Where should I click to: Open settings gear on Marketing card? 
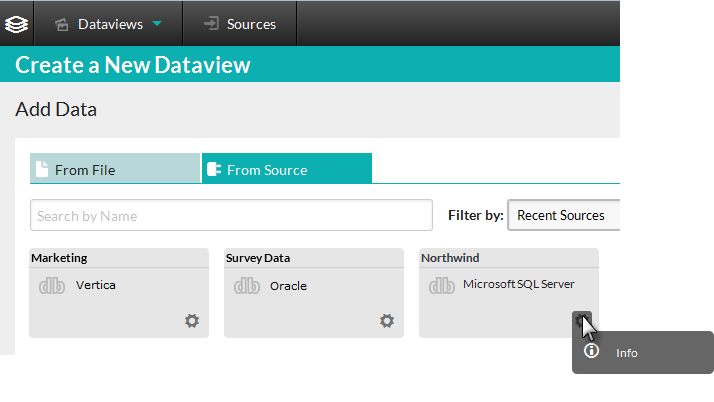(192, 321)
